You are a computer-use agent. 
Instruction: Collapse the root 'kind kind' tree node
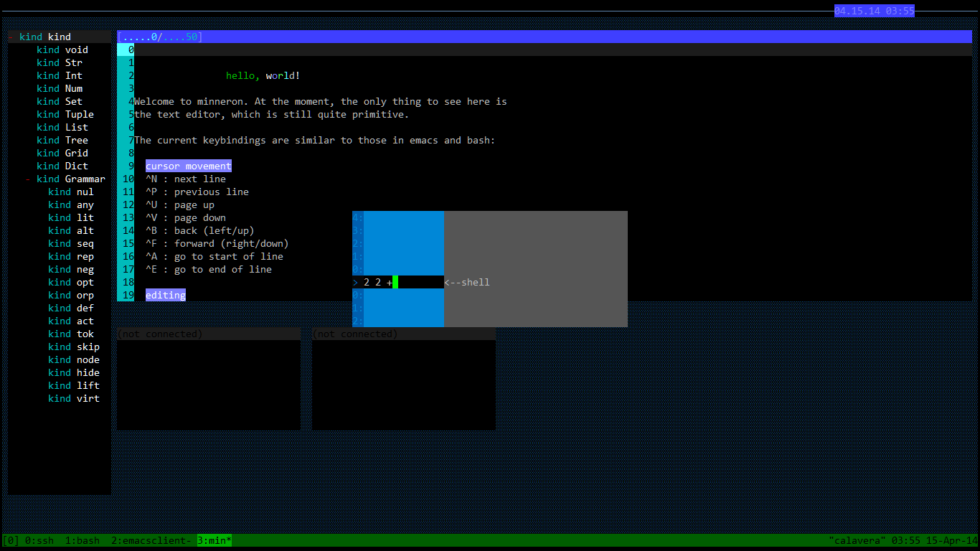click(11, 37)
